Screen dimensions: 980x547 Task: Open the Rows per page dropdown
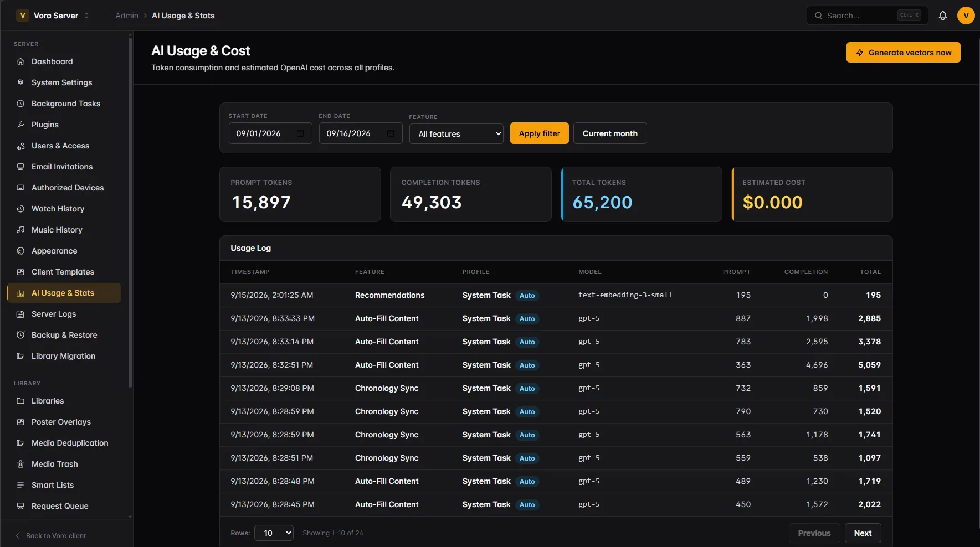(x=274, y=533)
